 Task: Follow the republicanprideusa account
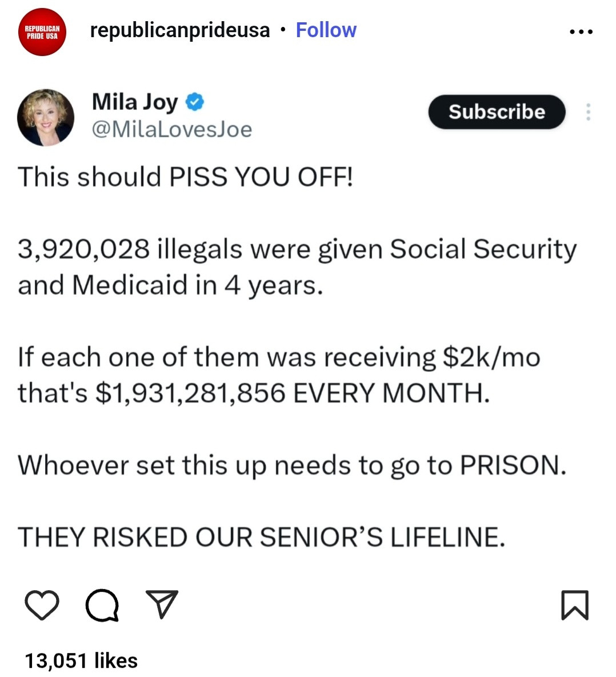click(326, 30)
